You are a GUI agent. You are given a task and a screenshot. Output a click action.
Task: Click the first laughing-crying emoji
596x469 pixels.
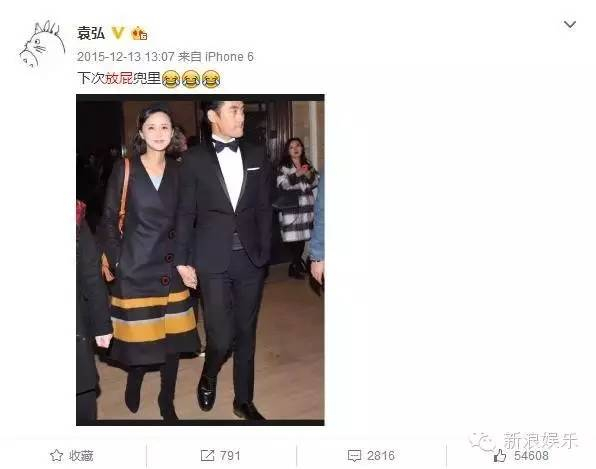(x=171, y=79)
